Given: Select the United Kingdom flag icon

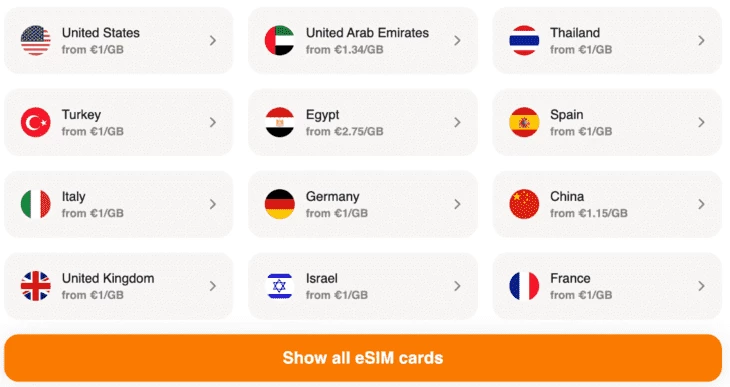Looking at the screenshot, I should point(36,286).
